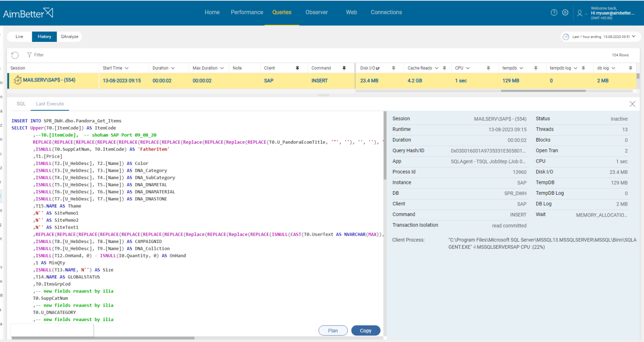
Task: Click the Plan button
Action: pos(333,331)
